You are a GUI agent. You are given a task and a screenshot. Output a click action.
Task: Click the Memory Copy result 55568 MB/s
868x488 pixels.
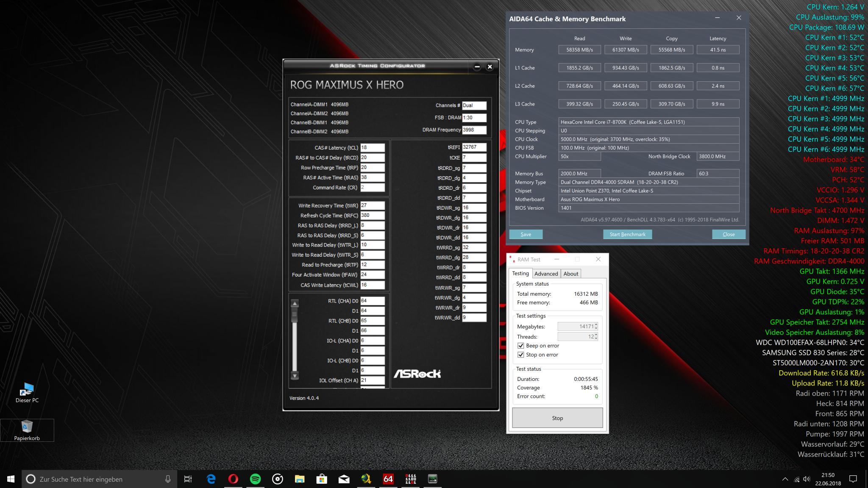click(x=672, y=50)
